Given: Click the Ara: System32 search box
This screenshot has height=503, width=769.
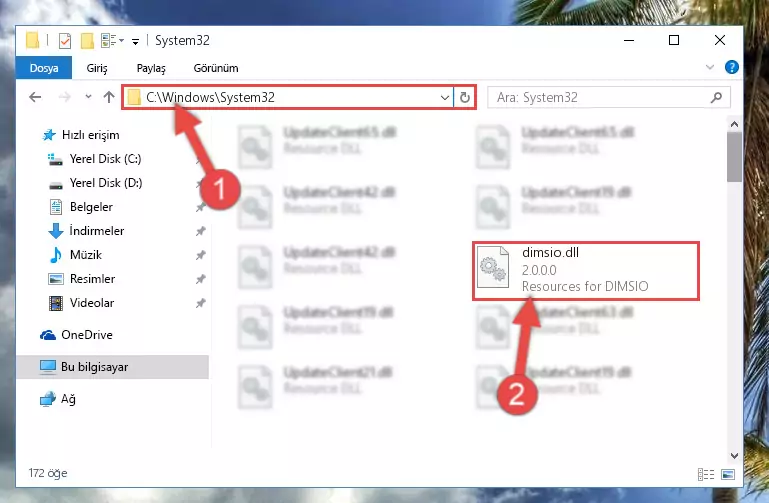Looking at the screenshot, I should [x=608, y=98].
